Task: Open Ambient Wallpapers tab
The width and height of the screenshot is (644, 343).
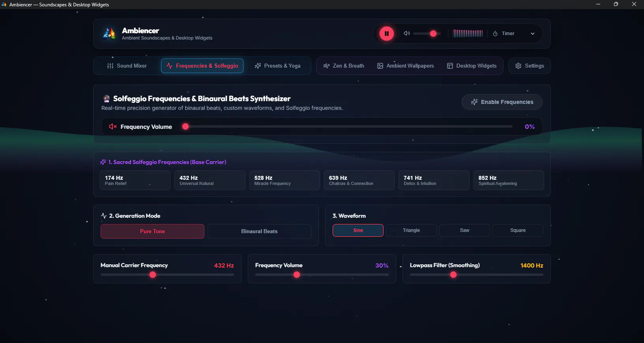Action: click(x=406, y=66)
